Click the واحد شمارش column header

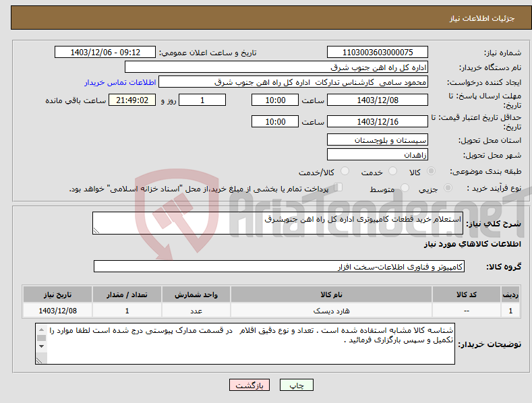pyautogui.click(x=196, y=294)
